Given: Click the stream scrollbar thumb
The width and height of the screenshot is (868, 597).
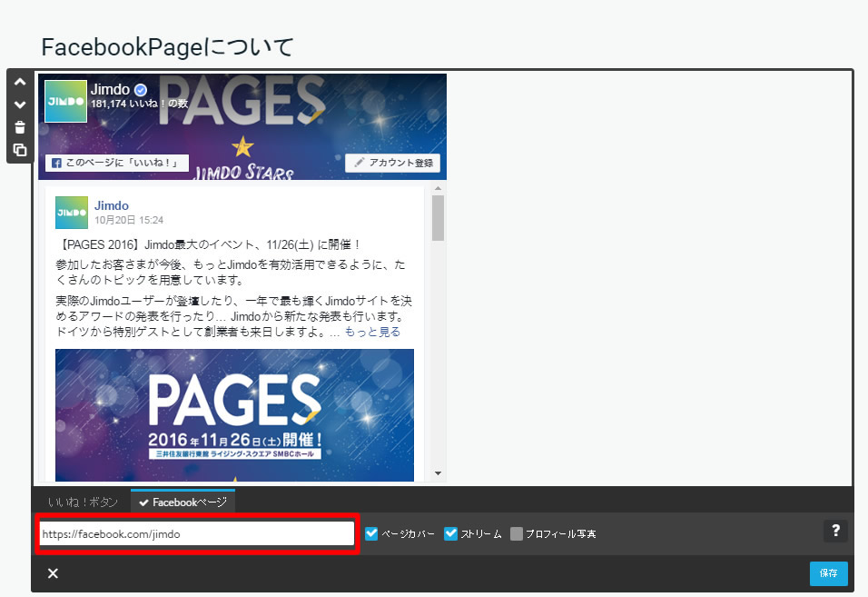Looking at the screenshot, I should [x=438, y=218].
